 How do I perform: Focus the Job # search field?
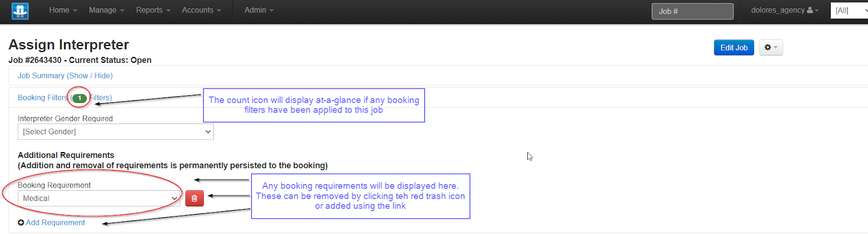[x=692, y=11]
